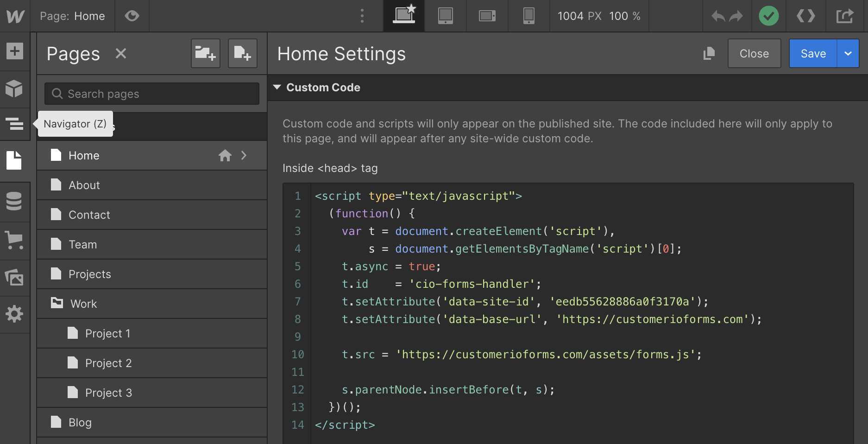Open the Add elements panel
The image size is (868, 444).
(x=15, y=51)
